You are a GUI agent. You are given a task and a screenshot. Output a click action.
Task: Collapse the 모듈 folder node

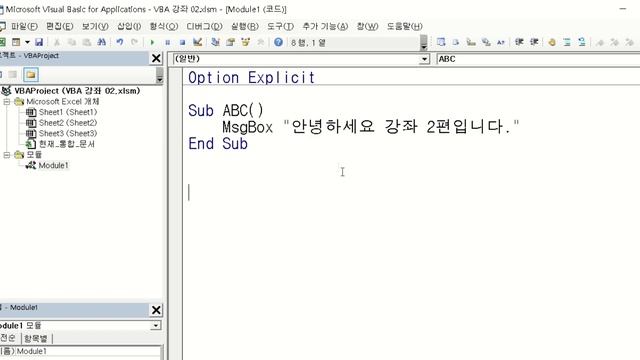pyautogui.click(x=7, y=155)
